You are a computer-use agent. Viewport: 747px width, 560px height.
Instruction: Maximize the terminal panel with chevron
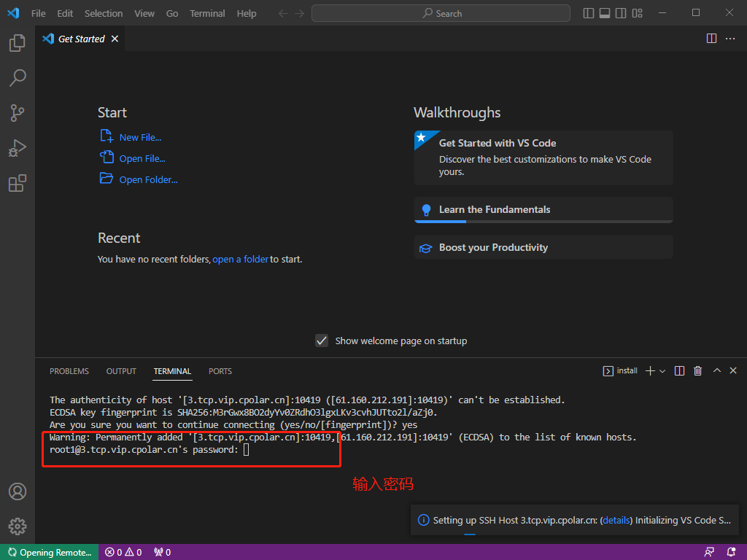coord(716,370)
